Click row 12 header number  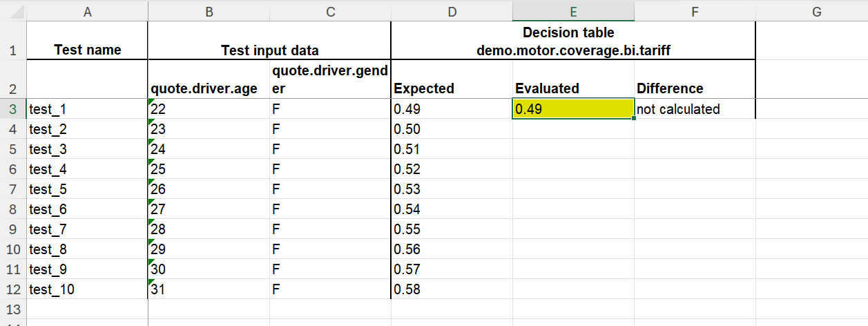tap(13, 289)
